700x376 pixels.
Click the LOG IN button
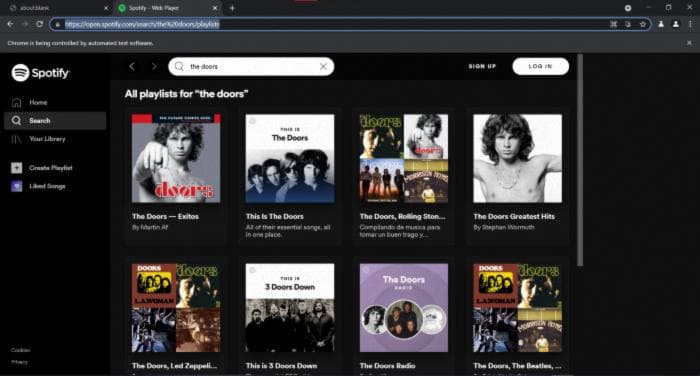[541, 67]
